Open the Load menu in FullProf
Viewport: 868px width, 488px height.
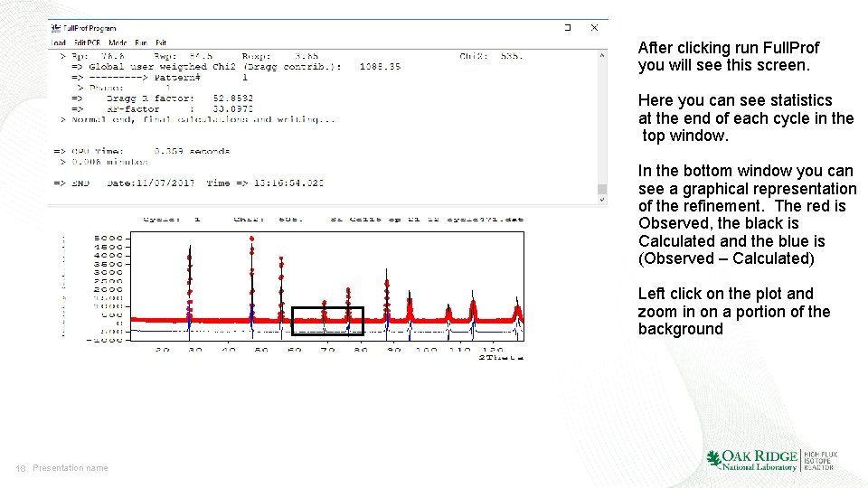point(58,42)
